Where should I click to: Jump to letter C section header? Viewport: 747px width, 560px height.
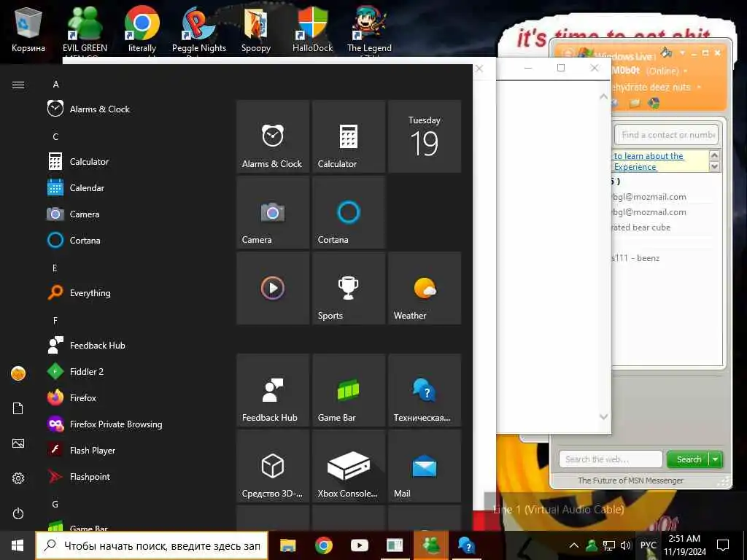click(55, 136)
